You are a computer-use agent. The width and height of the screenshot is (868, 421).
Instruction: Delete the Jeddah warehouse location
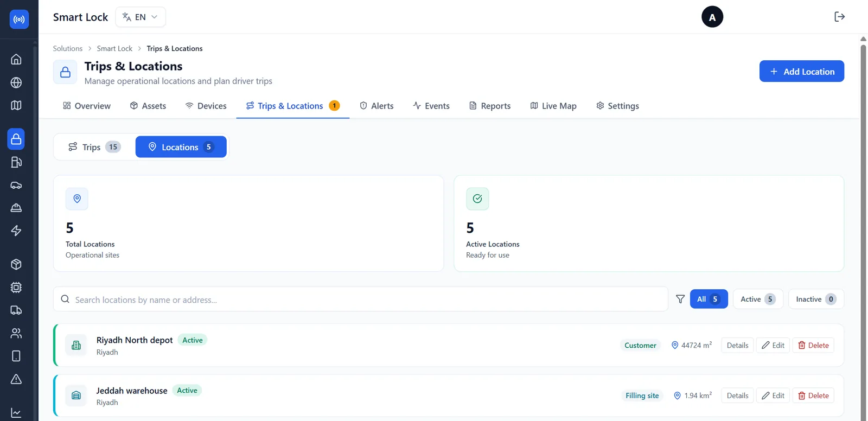[x=813, y=396]
